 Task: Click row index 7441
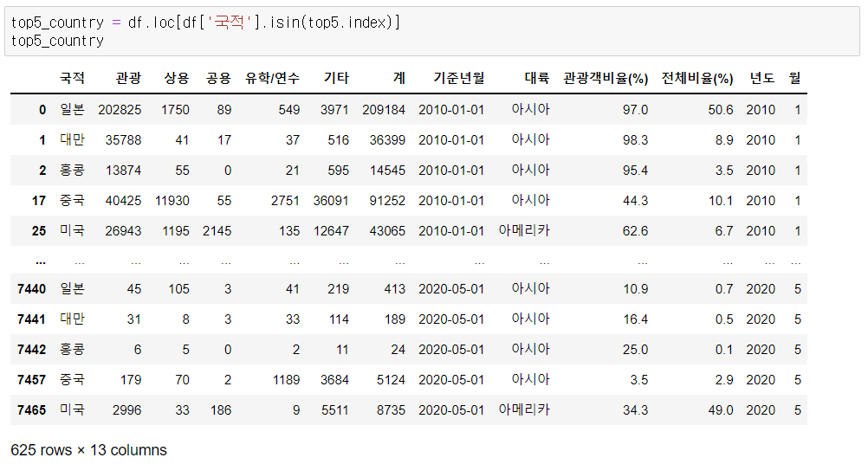coord(31,319)
